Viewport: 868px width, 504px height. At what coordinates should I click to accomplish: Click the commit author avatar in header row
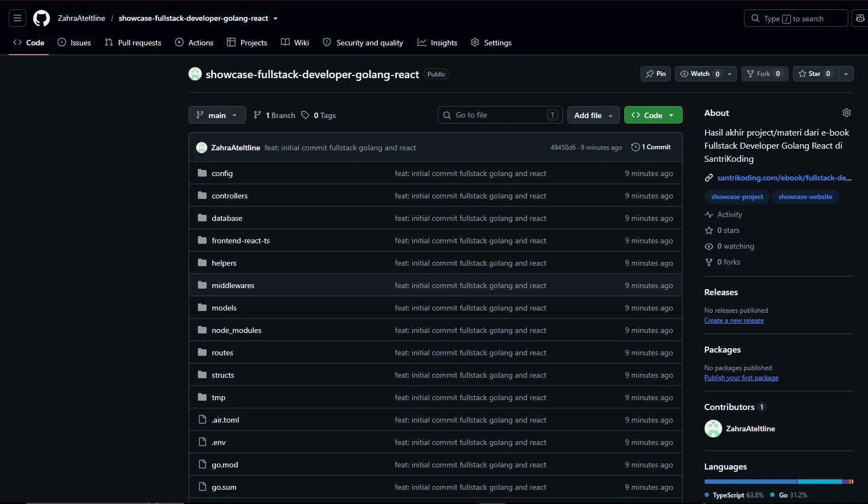(x=202, y=148)
